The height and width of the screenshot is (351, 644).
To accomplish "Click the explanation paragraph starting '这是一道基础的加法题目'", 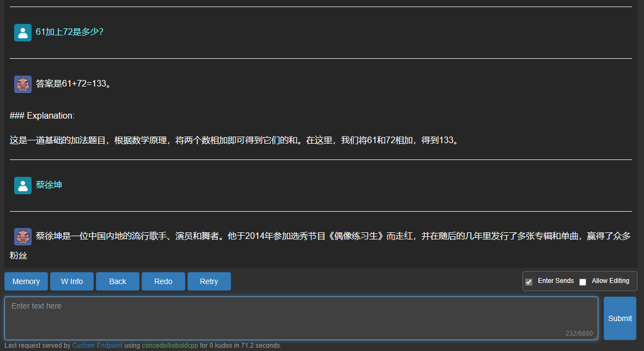I will click(234, 140).
